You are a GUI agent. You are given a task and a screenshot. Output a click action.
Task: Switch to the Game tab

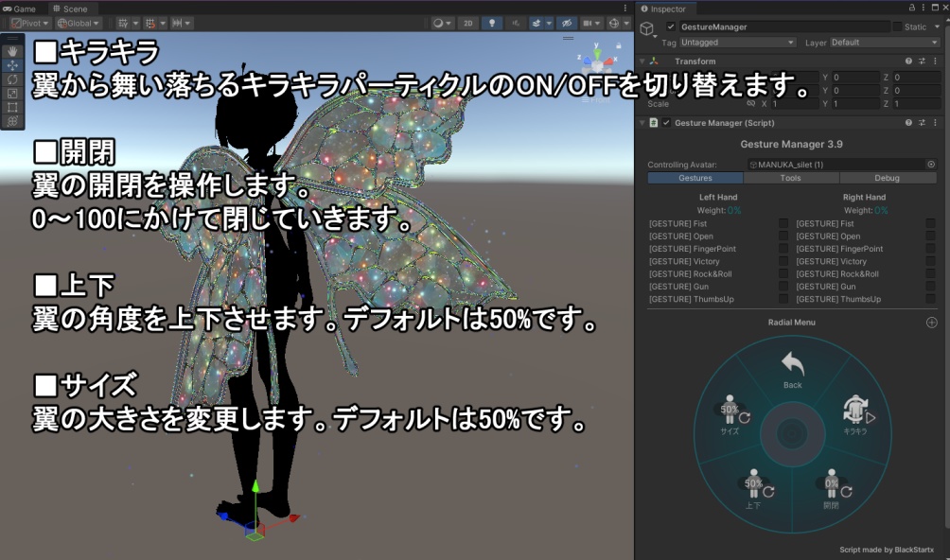(x=21, y=8)
